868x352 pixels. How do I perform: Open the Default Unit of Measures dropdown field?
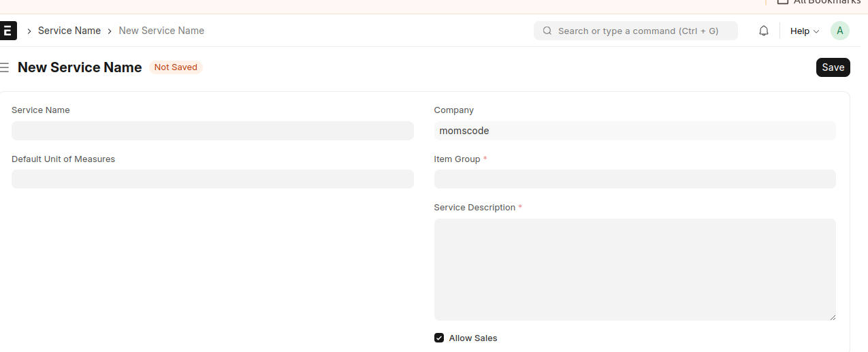tap(212, 179)
